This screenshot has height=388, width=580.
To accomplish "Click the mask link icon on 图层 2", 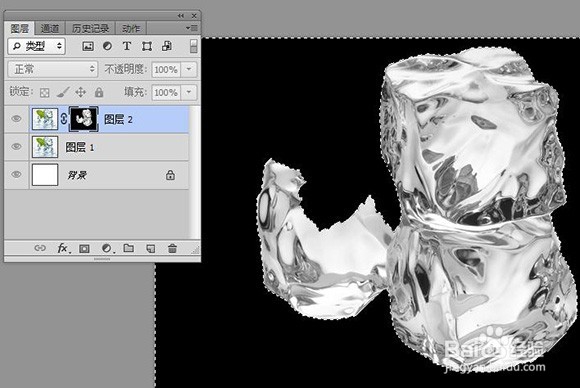I will coord(64,119).
